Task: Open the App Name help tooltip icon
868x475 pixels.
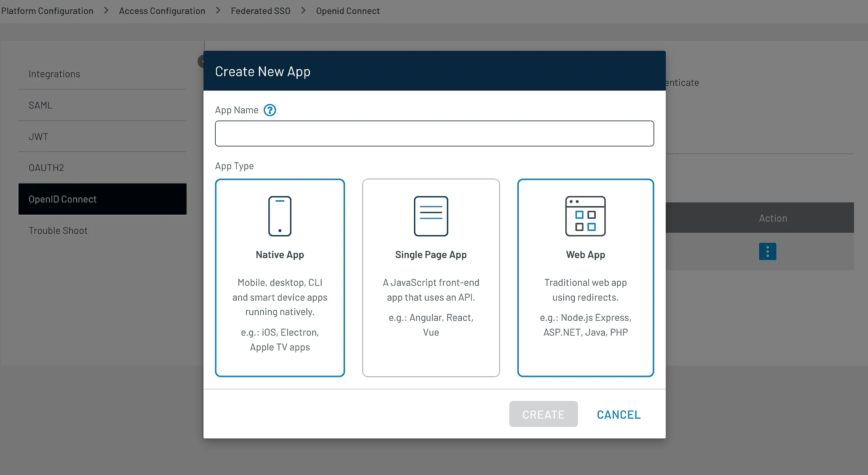Action: (x=269, y=110)
